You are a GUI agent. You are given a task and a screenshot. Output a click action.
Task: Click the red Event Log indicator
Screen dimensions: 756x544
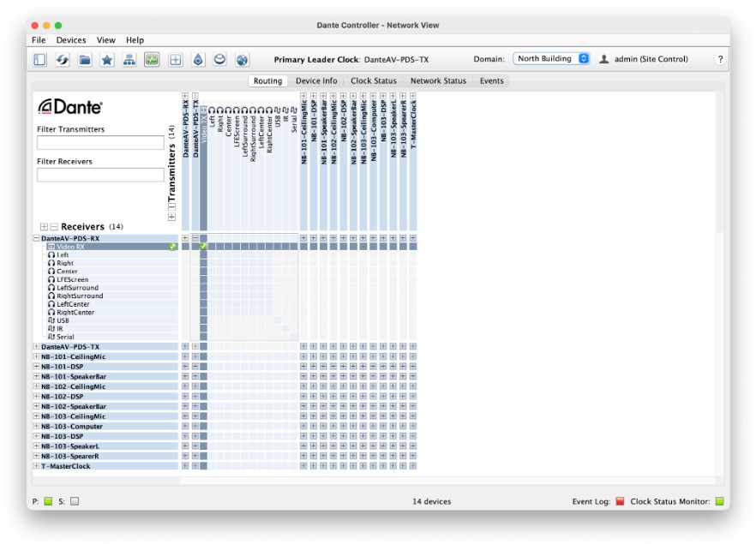tap(620, 501)
